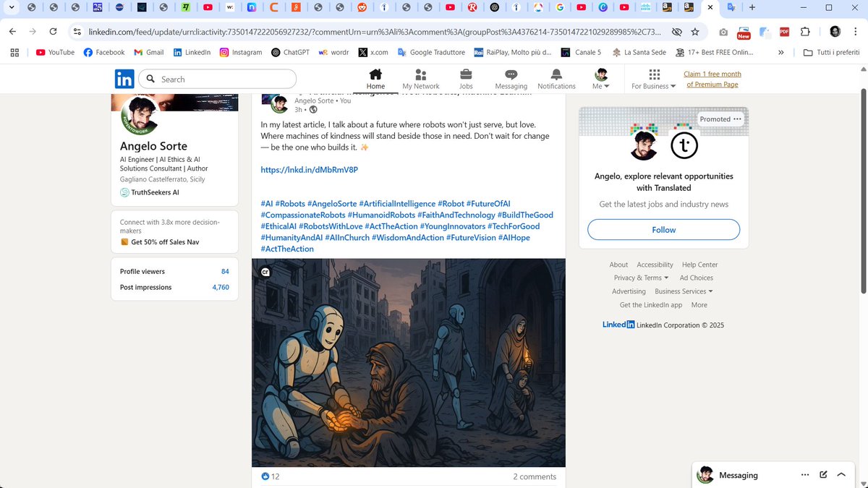This screenshot has width=868, height=488.
Task: Open the post's robot illustration image
Action: point(409,362)
